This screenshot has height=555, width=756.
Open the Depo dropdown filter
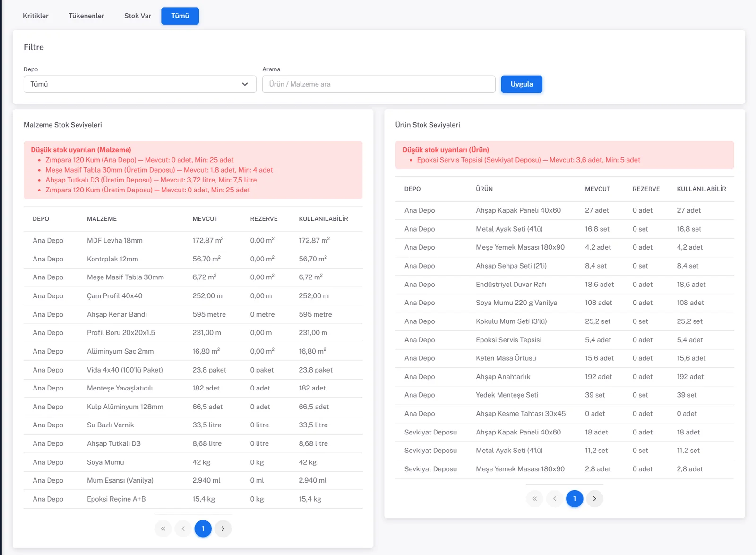140,84
